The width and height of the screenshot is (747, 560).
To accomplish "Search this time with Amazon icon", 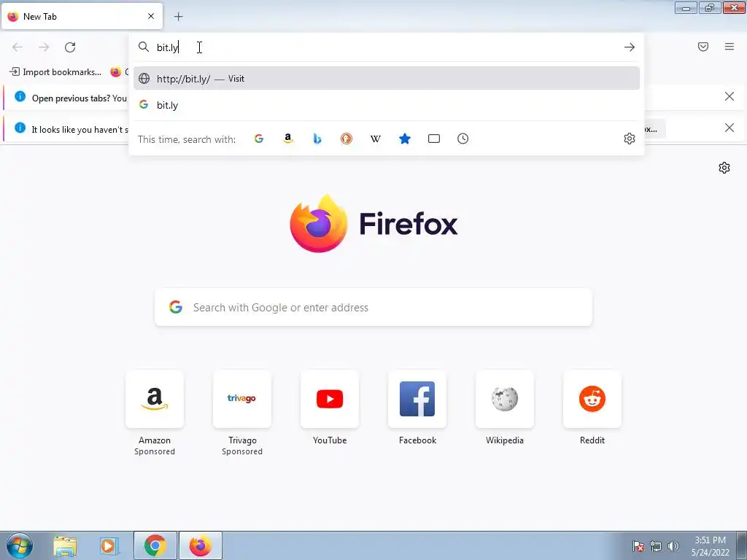I will coord(287,139).
